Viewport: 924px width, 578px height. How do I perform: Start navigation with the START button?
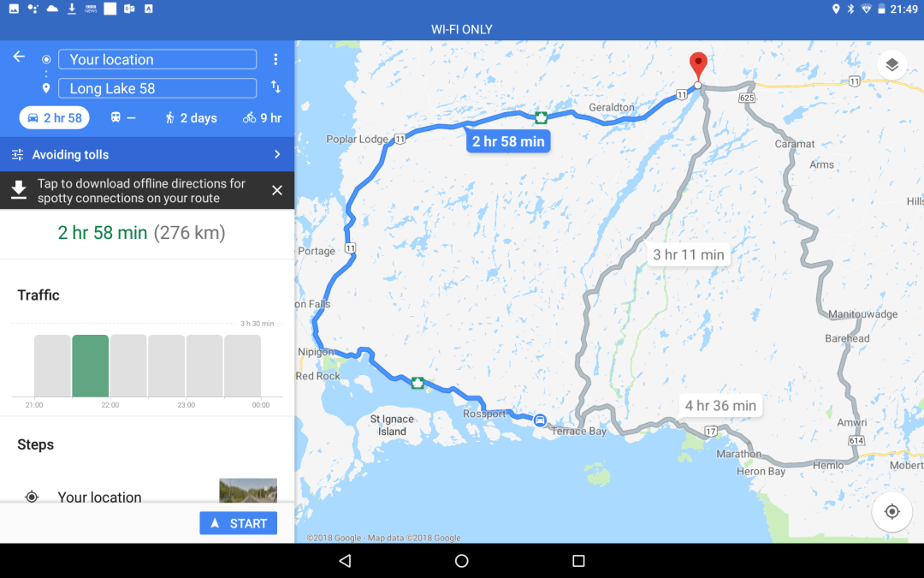(x=238, y=523)
